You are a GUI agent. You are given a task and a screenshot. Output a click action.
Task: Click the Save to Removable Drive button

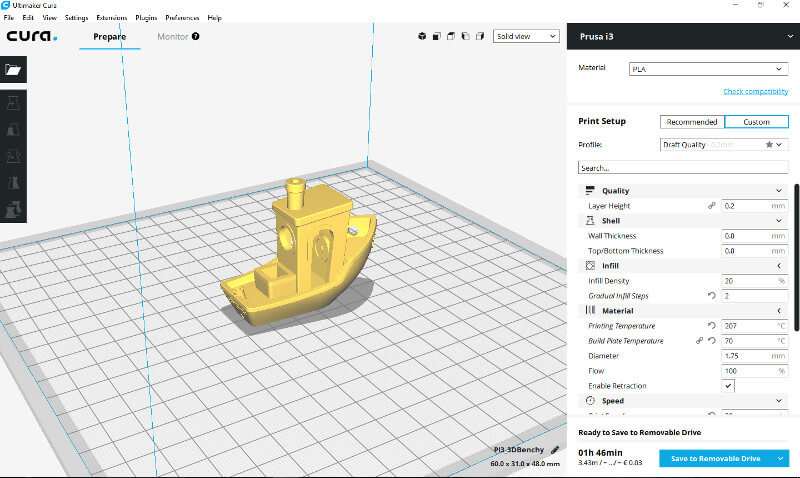(x=717, y=458)
